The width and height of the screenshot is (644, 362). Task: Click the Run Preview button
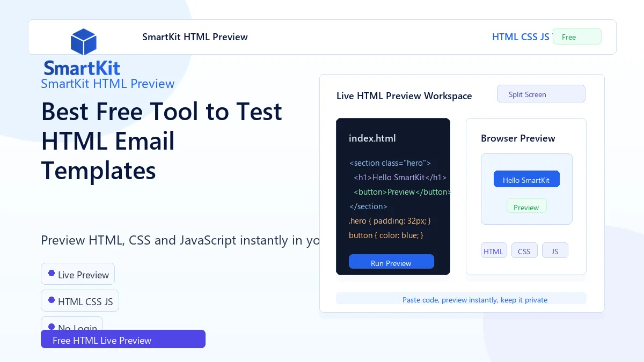(x=391, y=262)
